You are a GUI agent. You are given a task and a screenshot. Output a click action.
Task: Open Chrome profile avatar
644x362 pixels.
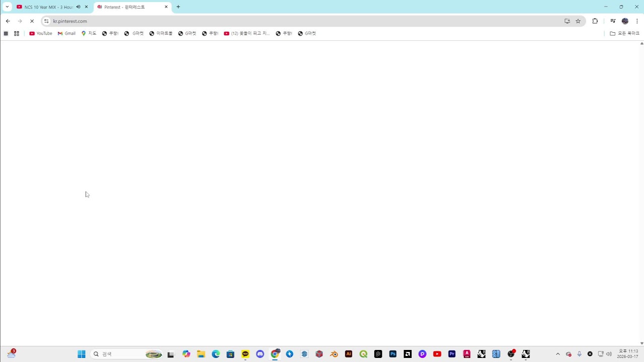pos(625,21)
